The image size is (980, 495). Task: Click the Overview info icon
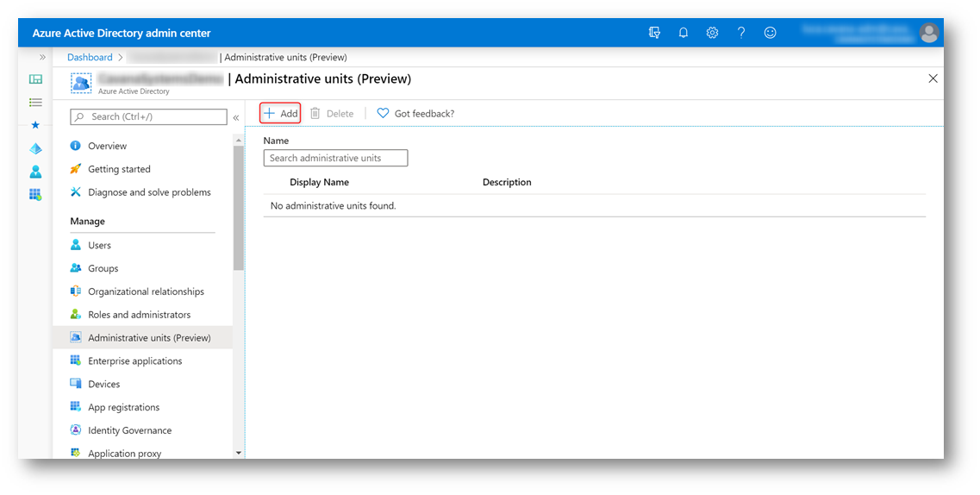pyautogui.click(x=76, y=146)
